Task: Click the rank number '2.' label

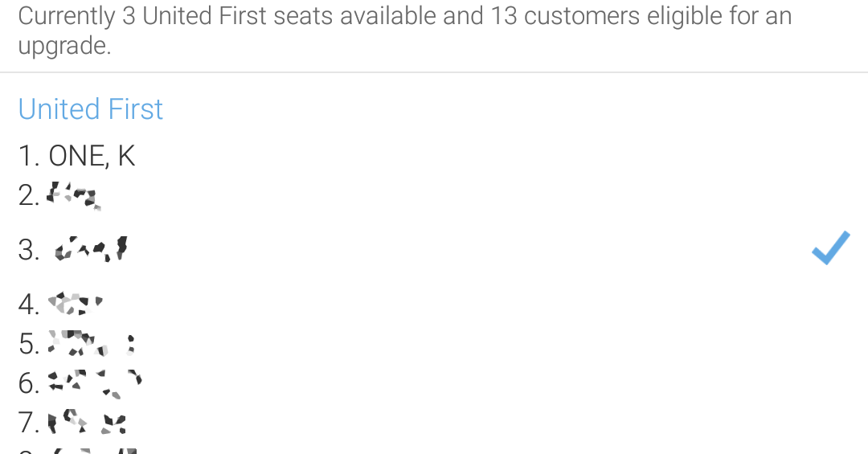Action: 29,195
